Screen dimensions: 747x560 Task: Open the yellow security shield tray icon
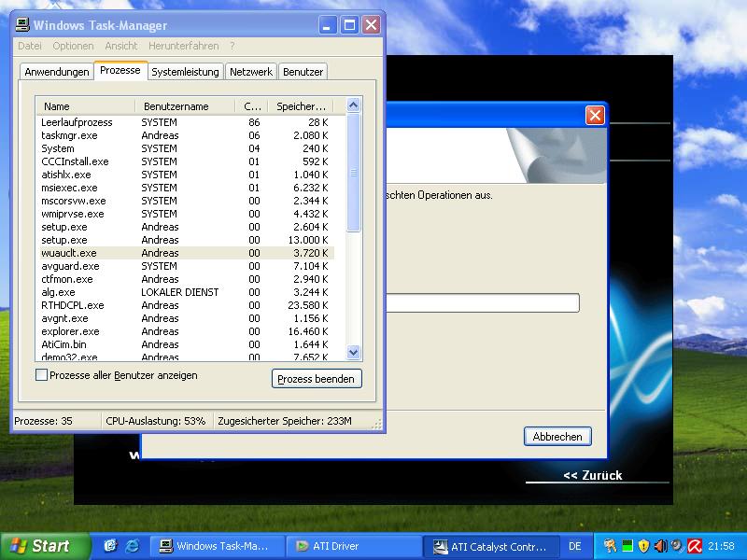tap(643, 546)
